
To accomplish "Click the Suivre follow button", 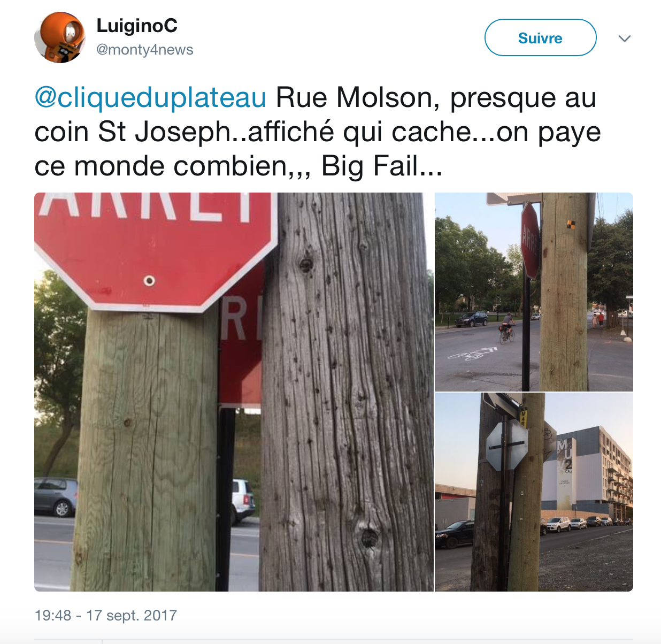I will 540,37.
